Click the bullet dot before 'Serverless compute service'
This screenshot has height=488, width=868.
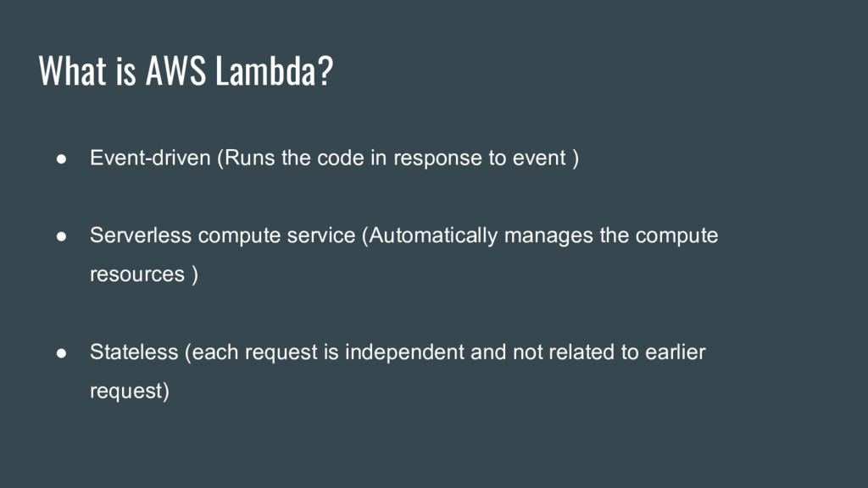point(61,236)
